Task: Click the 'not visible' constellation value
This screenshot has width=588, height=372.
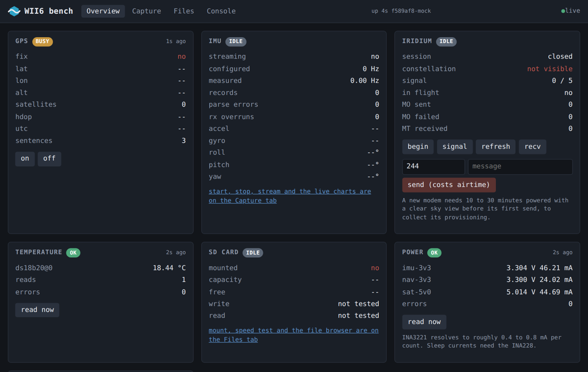Action: (550, 69)
